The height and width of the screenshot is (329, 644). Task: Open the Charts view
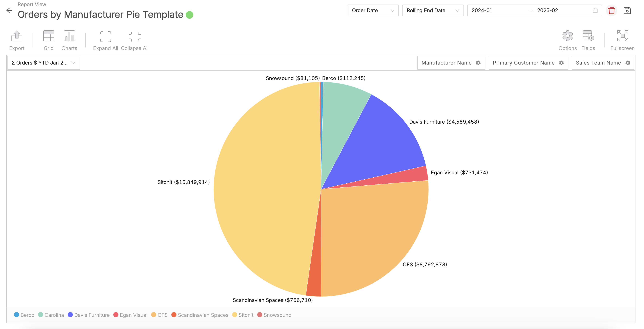(x=69, y=36)
